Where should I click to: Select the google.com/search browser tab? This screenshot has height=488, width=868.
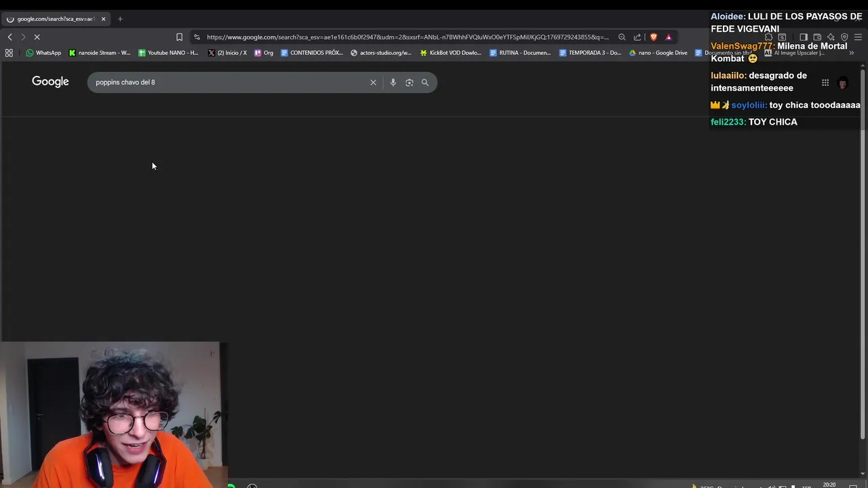[54, 19]
